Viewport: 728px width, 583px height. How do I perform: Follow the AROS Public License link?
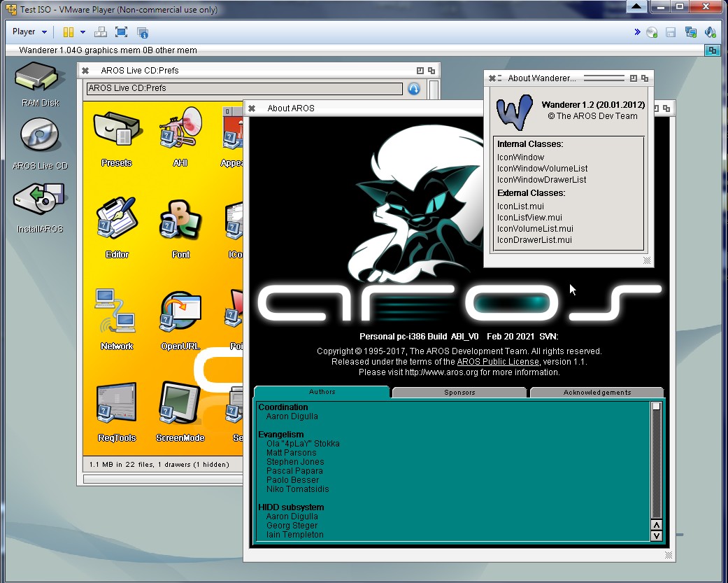pyautogui.click(x=498, y=362)
